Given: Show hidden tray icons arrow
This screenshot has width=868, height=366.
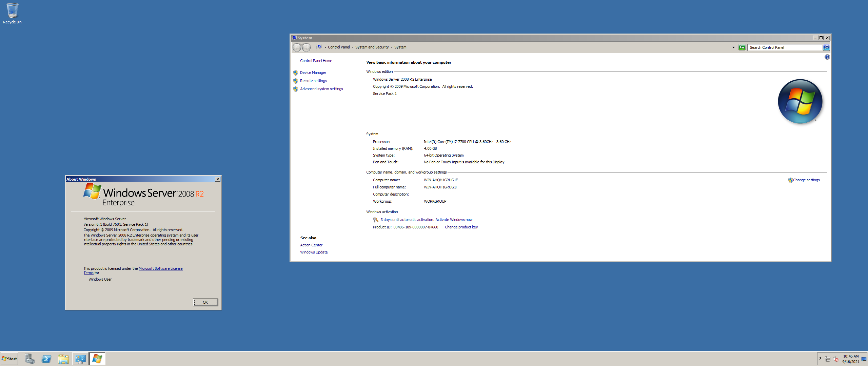Looking at the screenshot, I should tap(820, 359).
